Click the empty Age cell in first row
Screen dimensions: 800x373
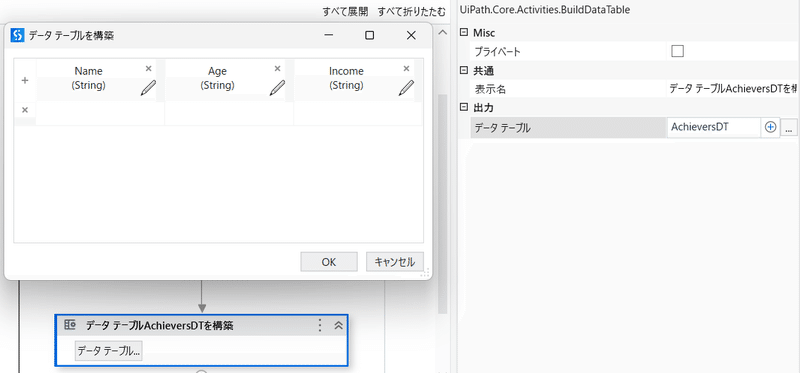229,113
